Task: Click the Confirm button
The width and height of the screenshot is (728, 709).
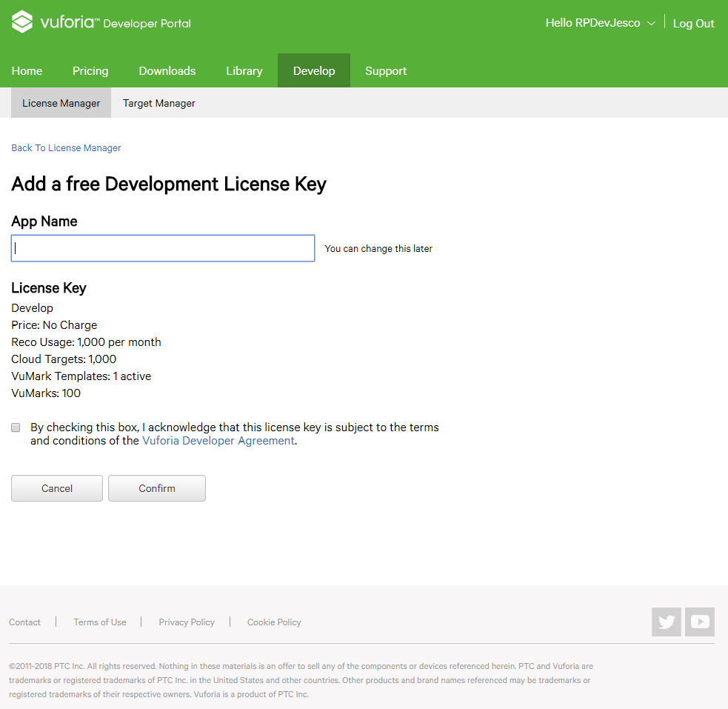Action: tap(157, 488)
